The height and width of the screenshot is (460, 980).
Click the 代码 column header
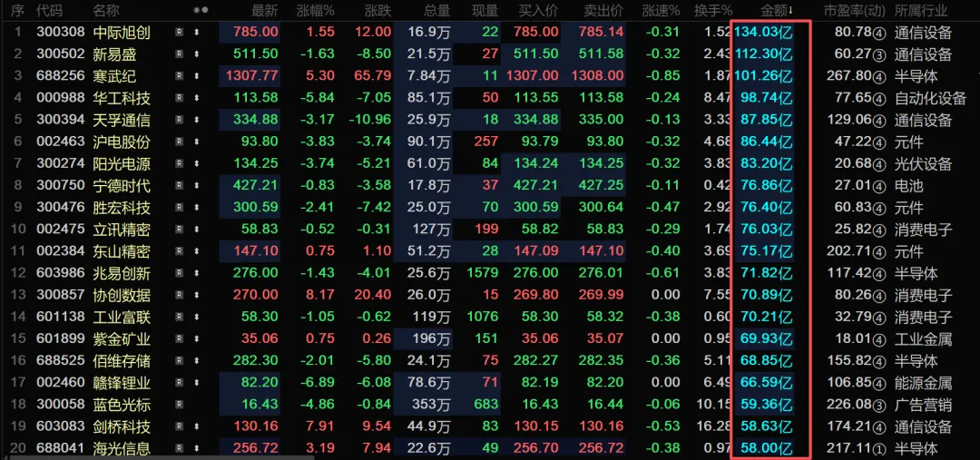pyautogui.click(x=50, y=11)
